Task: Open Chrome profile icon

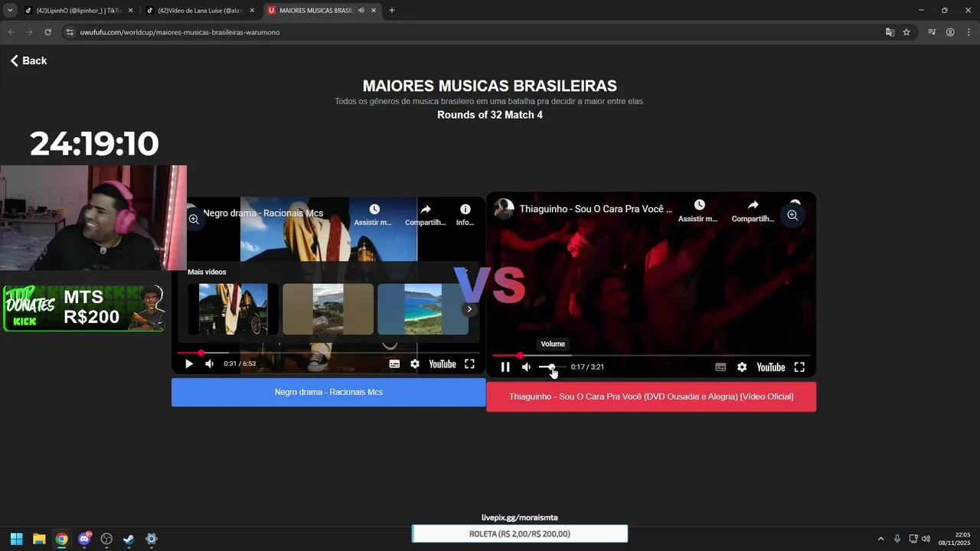Action: (950, 32)
